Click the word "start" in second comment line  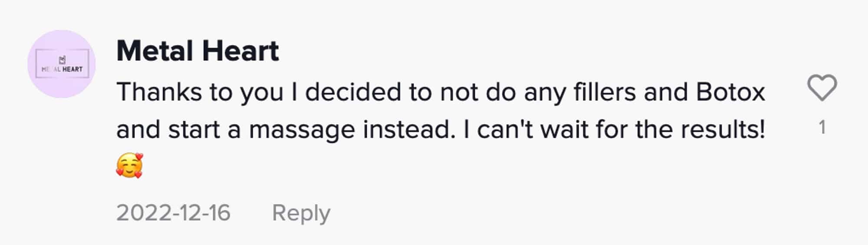click(194, 130)
